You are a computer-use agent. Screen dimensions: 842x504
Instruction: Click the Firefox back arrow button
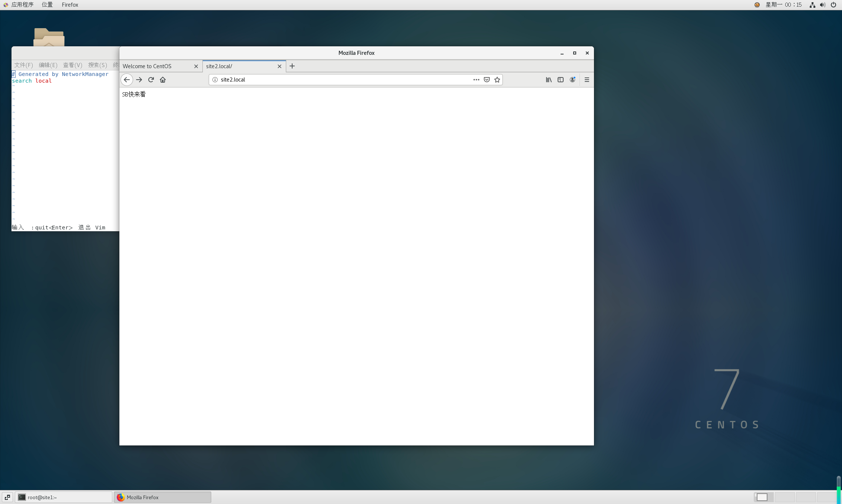(127, 80)
